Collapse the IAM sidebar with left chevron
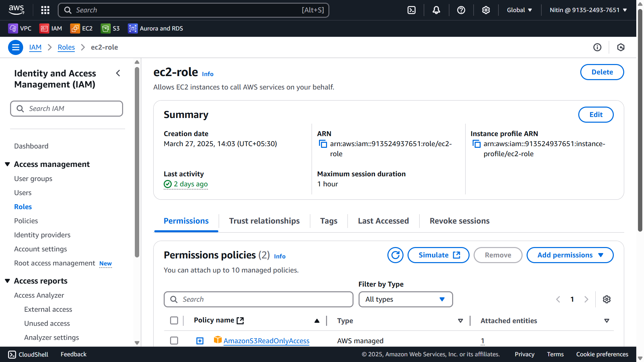 tap(118, 73)
